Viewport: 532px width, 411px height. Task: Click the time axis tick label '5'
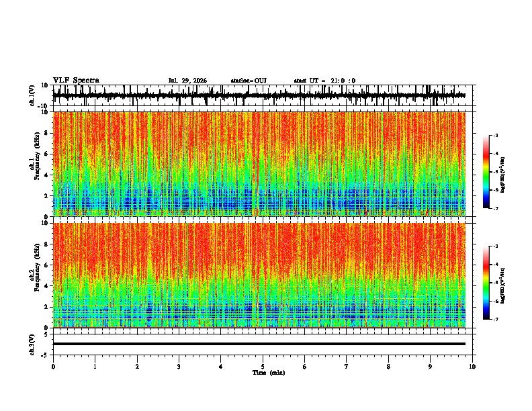263,367
